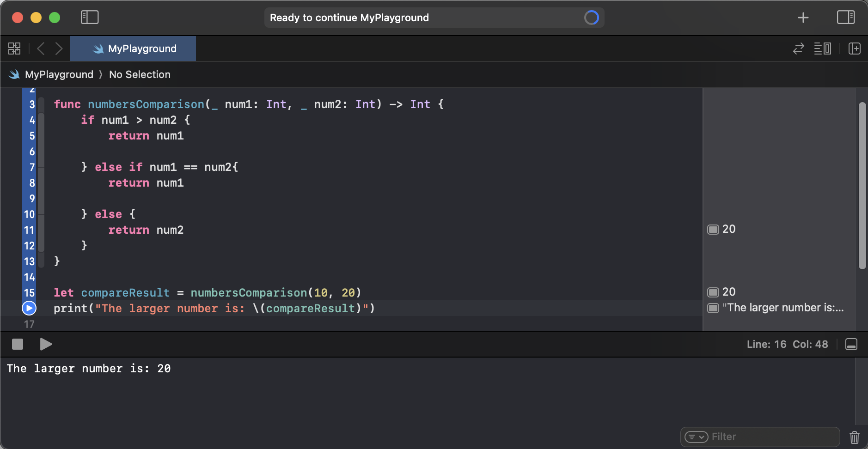Show result for the print statement
Screen dimensions: 868x449
(713, 308)
